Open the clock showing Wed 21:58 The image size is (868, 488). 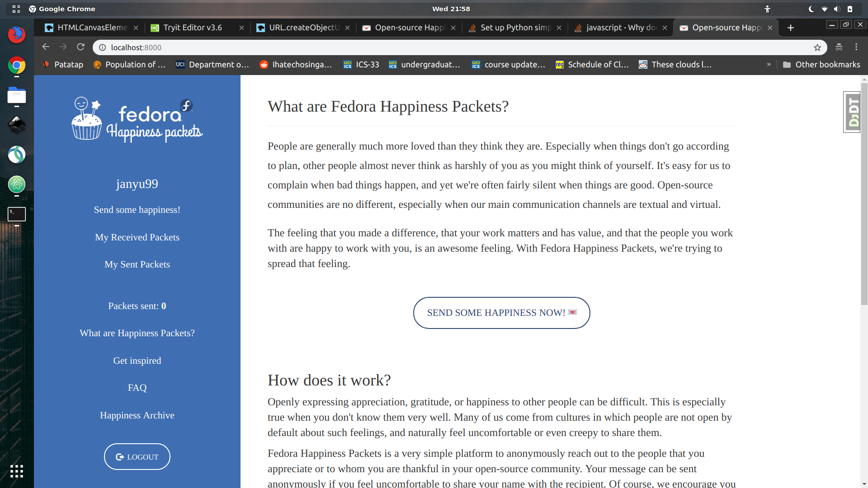click(451, 9)
